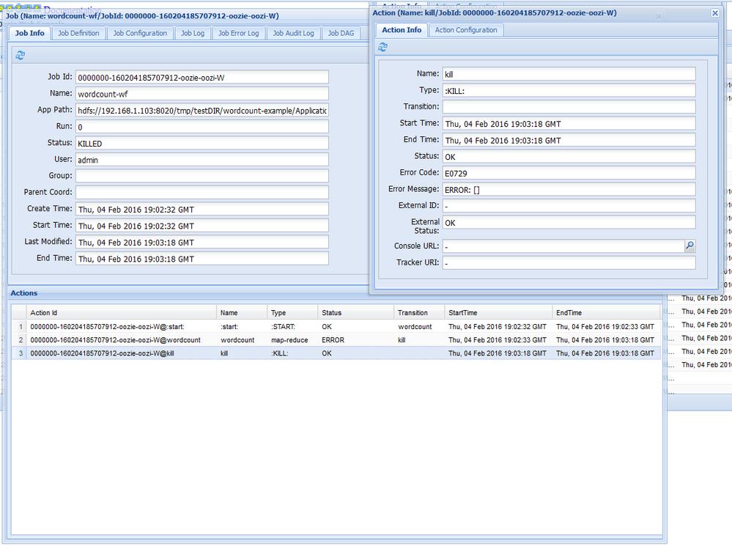
Task: Click the job Status field KILLED
Action: tap(202, 143)
